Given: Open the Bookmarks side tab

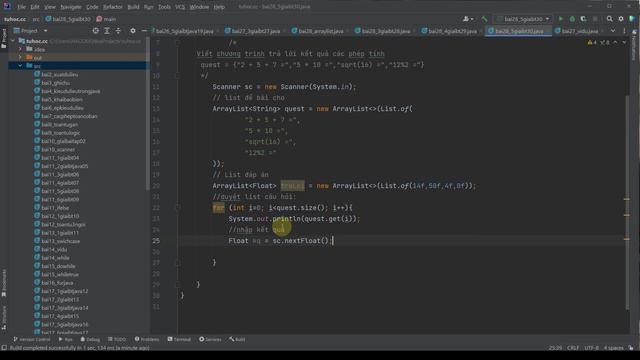Looking at the screenshot, I should coord(4,283).
